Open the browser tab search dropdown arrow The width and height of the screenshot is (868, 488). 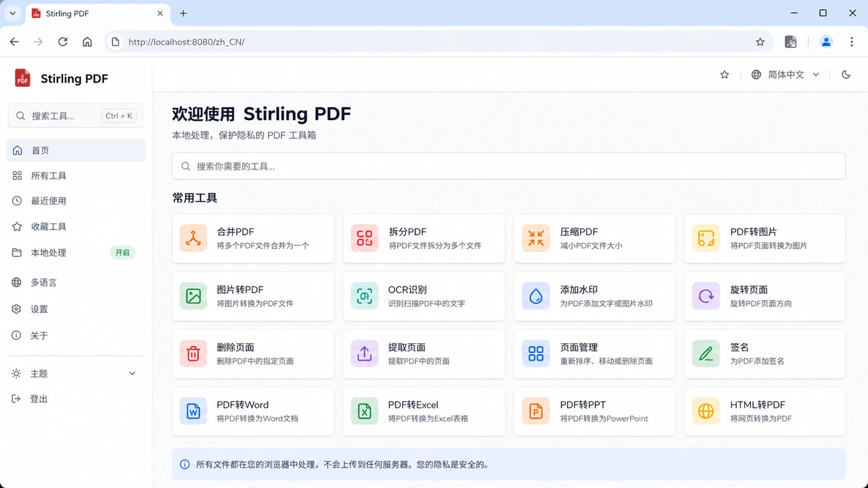pos(12,13)
